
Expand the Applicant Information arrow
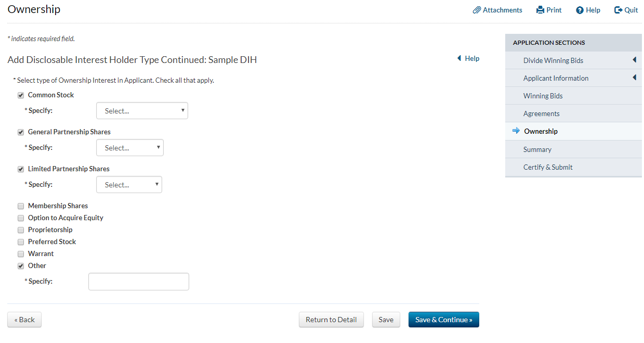[634, 78]
